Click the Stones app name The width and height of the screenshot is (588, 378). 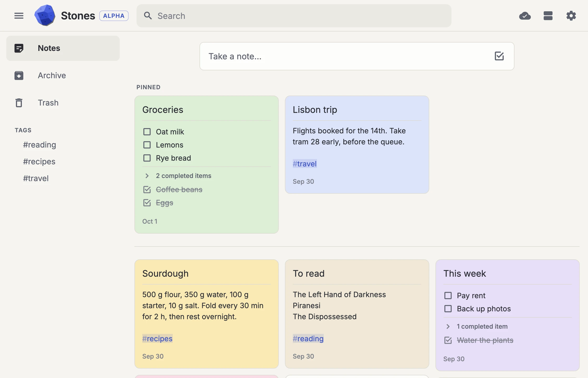pyautogui.click(x=78, y=16)
